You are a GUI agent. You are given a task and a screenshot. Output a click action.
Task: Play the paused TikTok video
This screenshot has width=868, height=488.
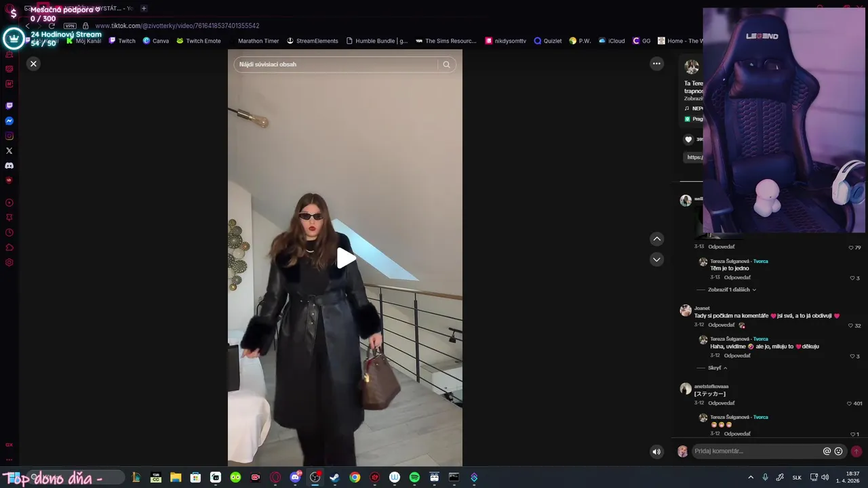pos(346,258)
